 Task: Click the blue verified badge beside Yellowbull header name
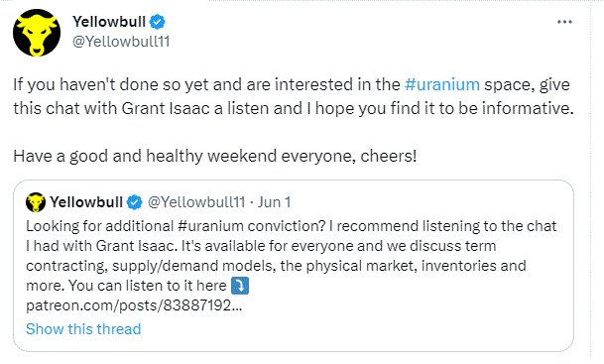(x=157, y=22)
